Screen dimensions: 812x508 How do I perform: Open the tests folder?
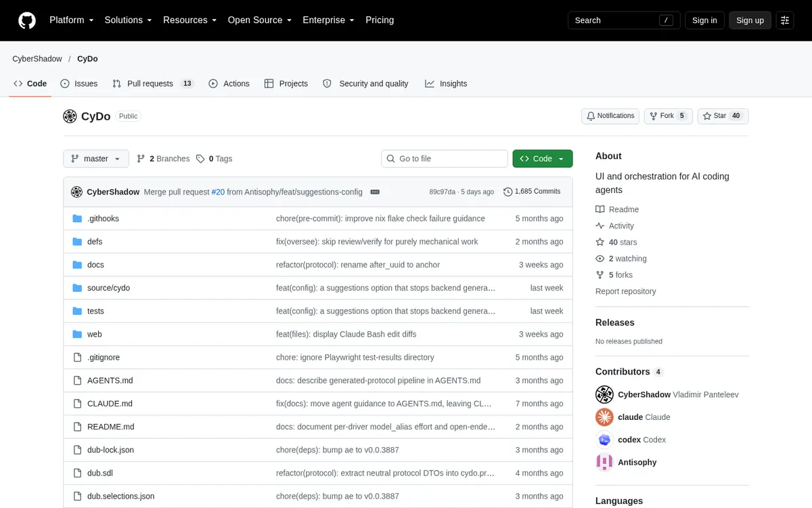[95, 311]
